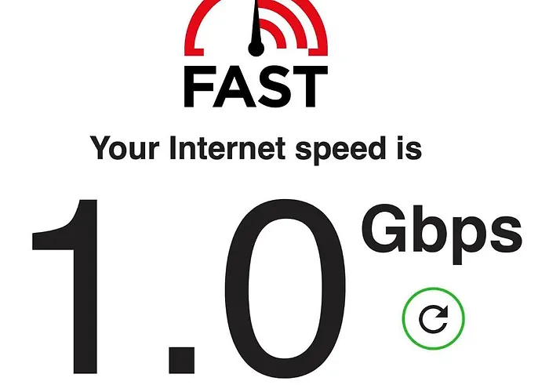Click the 'Your Internet speed is' heading
549x392 pixels.
[x=256, y=149]
